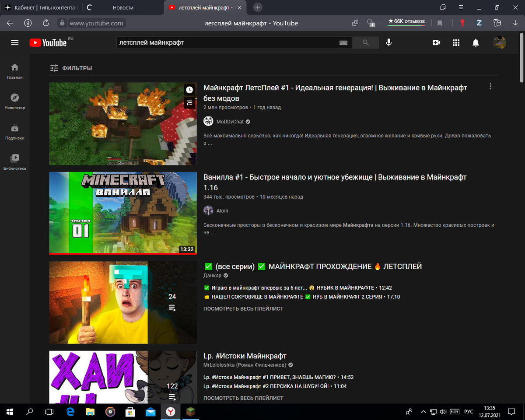Open the Minecraft grass block taskbar icon
The image size is (525, 420).
[191, 412]
